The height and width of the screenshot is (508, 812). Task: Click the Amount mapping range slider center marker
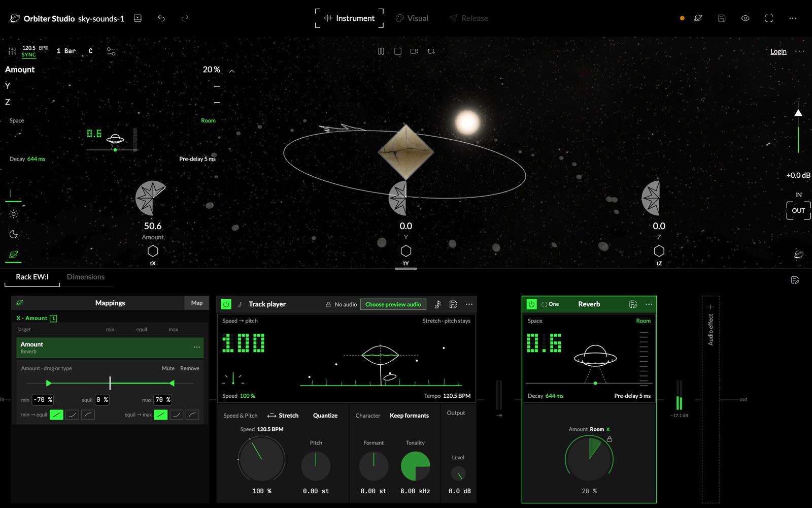pos(110,383)
